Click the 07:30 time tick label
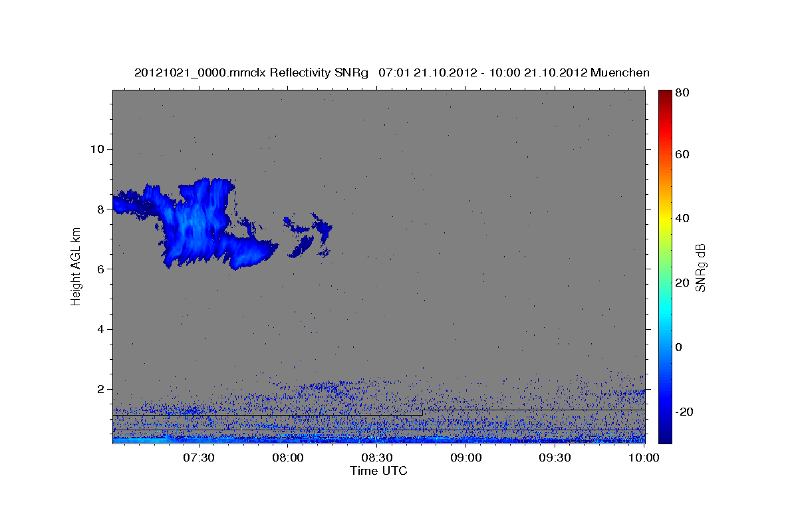The width and height of the screenshot is (798, 532). pyautogui.click(x=199, y=458)
